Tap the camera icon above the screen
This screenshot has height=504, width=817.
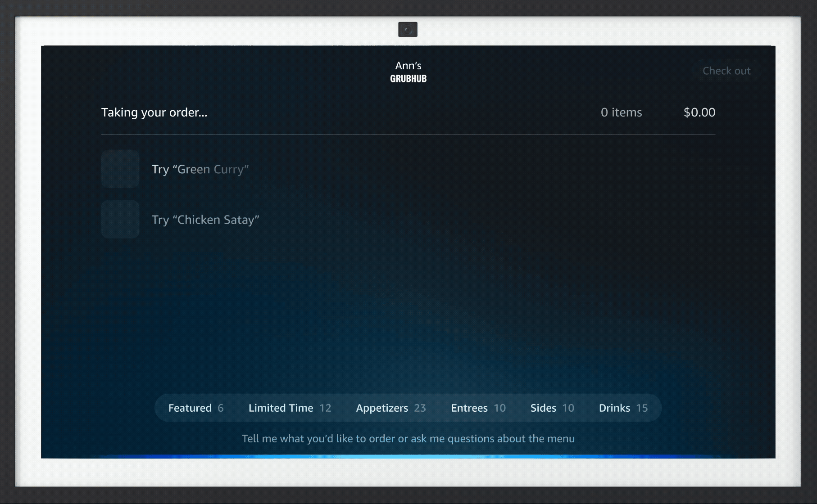[x=408, y=29]
